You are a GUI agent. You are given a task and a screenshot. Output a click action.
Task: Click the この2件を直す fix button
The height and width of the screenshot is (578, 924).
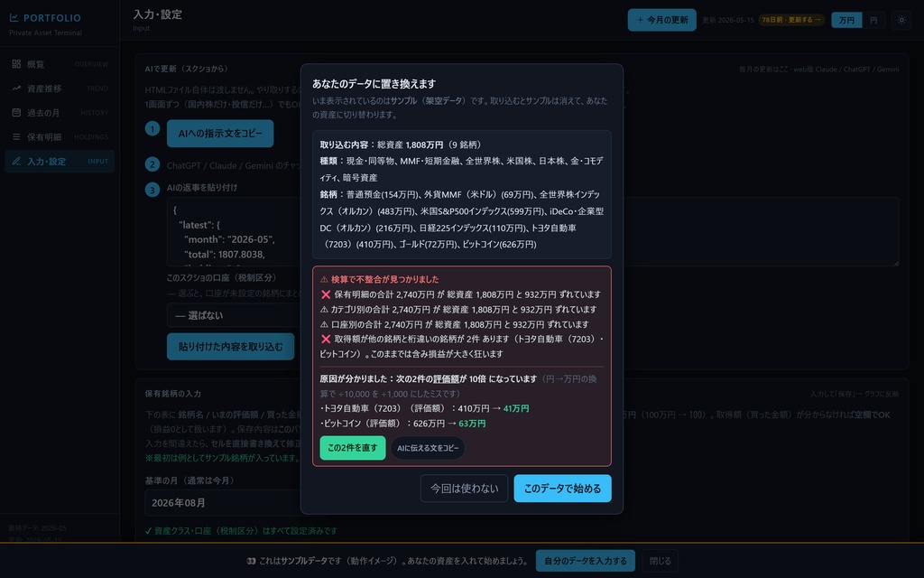tap(353, 448)
